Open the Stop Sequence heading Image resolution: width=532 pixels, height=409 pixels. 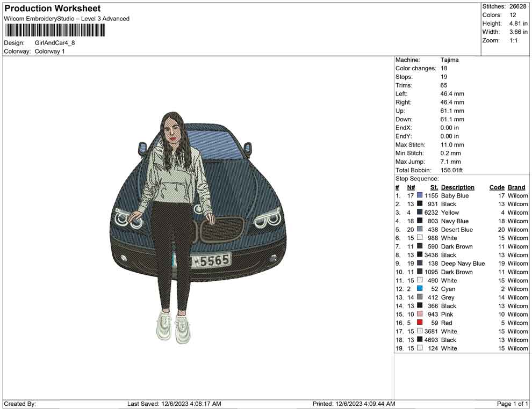point(412,178)
